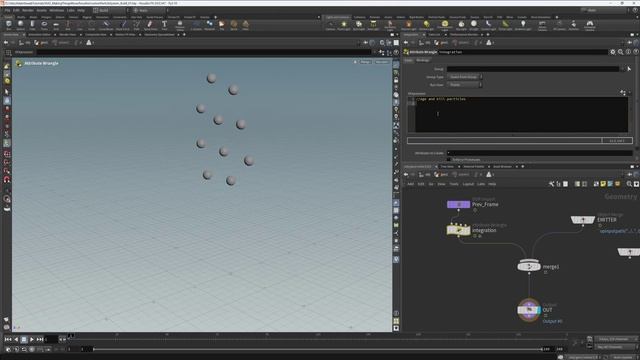Image resolution: width=640 pixels, height=360 pixels.
Task: Add a Point Light from the shelf
Action: [x=344, y=25]
